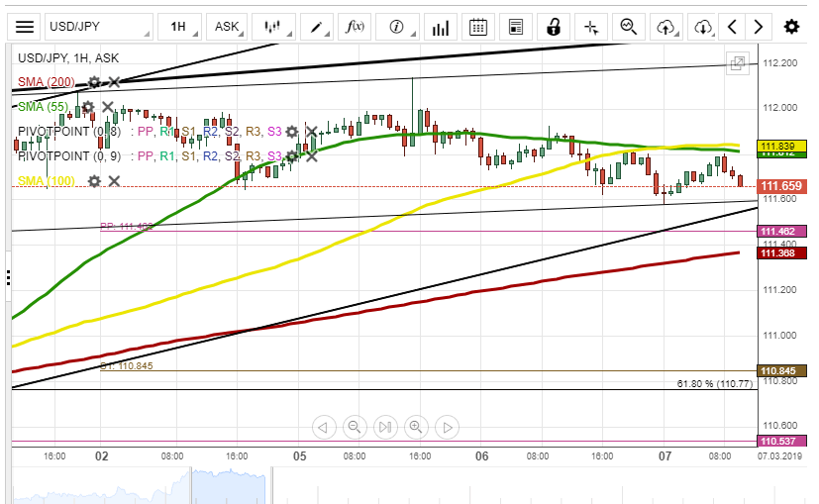This screenshot has height=504, width=819.
Task: Click the bar chart volume icon
Action: [x=442, y=27]
